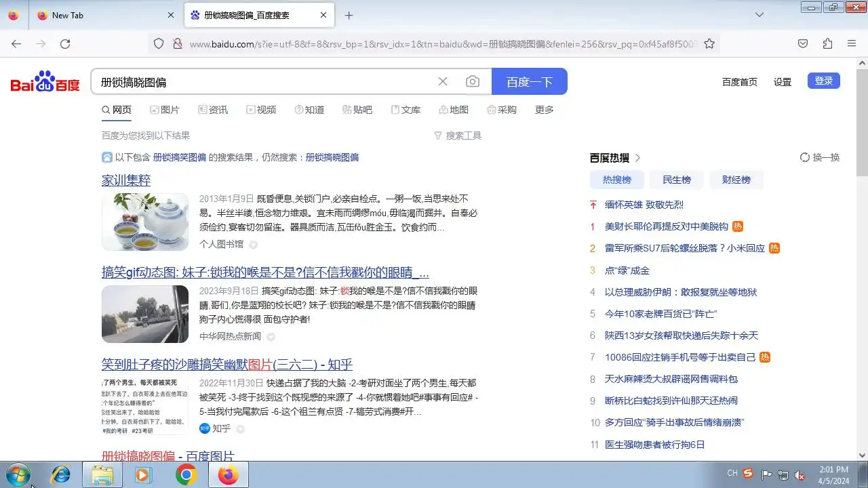The width and height of the screenshot is (868, 488).
Task: Click the insecure connection lock icon
Action: coord(177,43)
